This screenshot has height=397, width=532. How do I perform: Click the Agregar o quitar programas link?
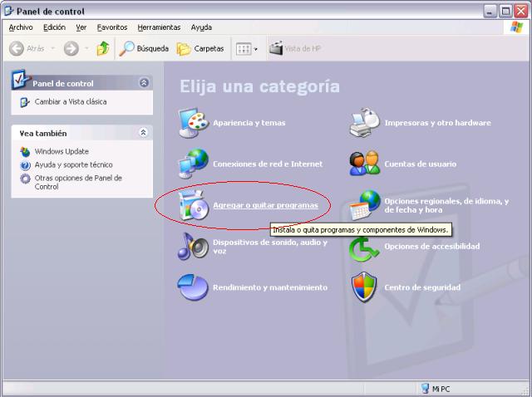(x=266, y=205)
